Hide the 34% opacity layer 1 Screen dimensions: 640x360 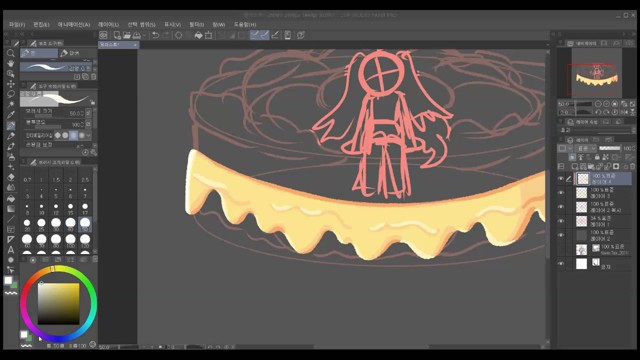[561, 221]
